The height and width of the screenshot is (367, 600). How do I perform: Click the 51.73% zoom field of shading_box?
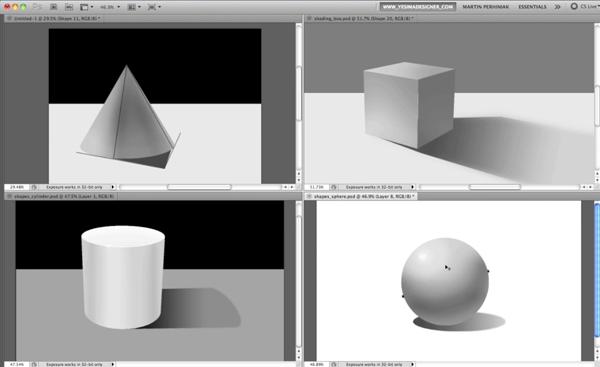pos(316,187)
